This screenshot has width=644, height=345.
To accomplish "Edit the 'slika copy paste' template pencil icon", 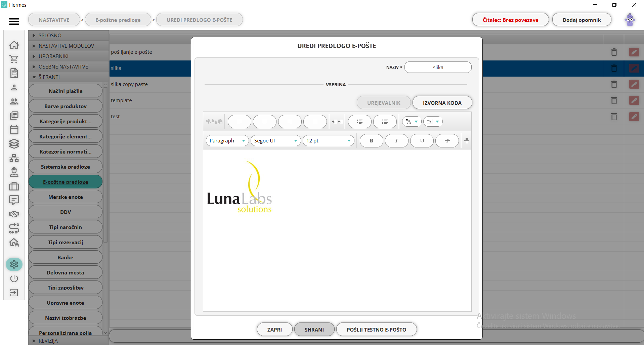I will [x=634, y=84].
